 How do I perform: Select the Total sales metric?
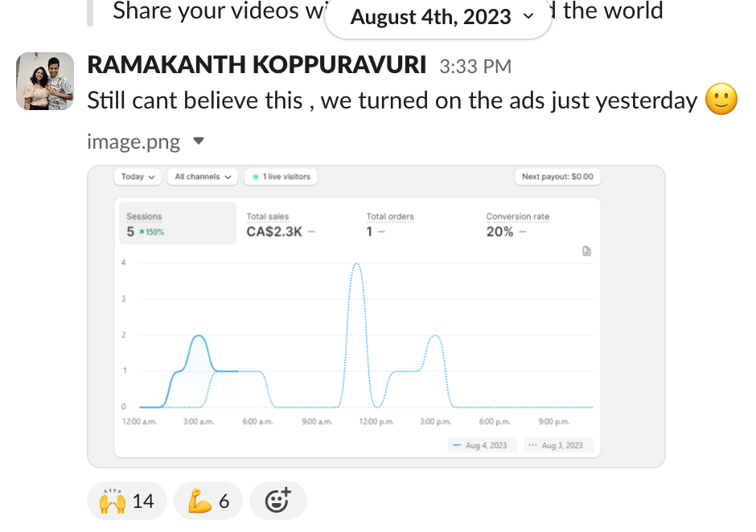point(280,224)
